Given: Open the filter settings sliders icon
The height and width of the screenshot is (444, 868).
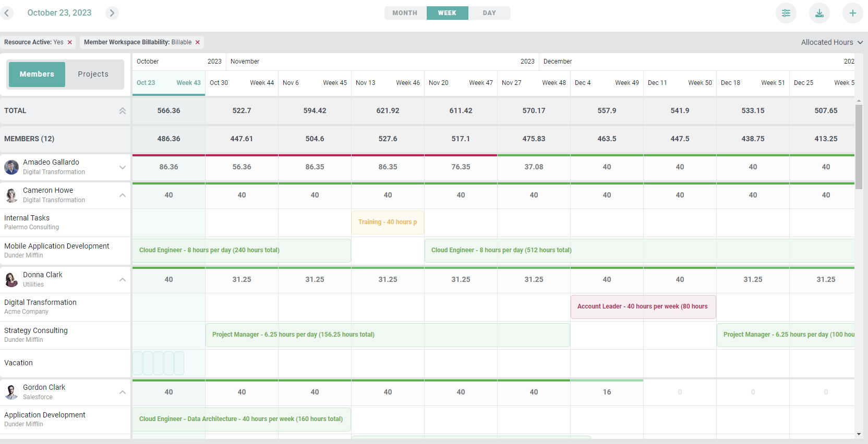Looking at the screenshot, I should [786, 13].
